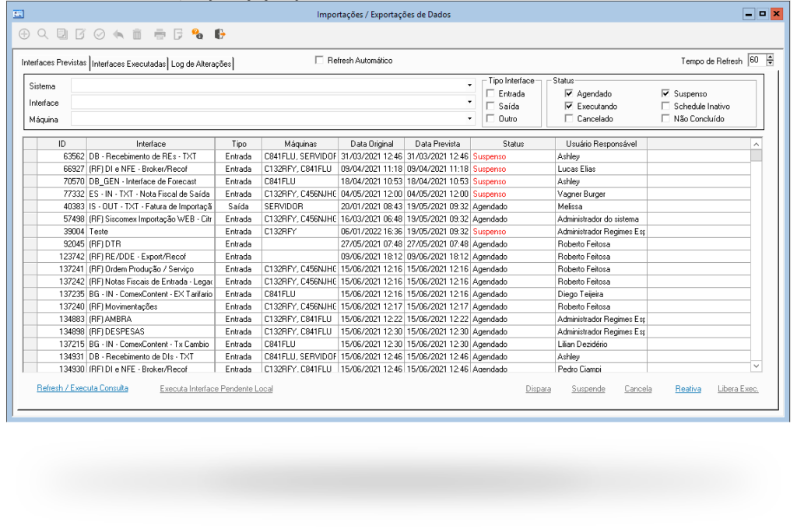The width and height of the screenshot is (797, 532).
Task: Sort by the Status column header
Action: point(513,144)
